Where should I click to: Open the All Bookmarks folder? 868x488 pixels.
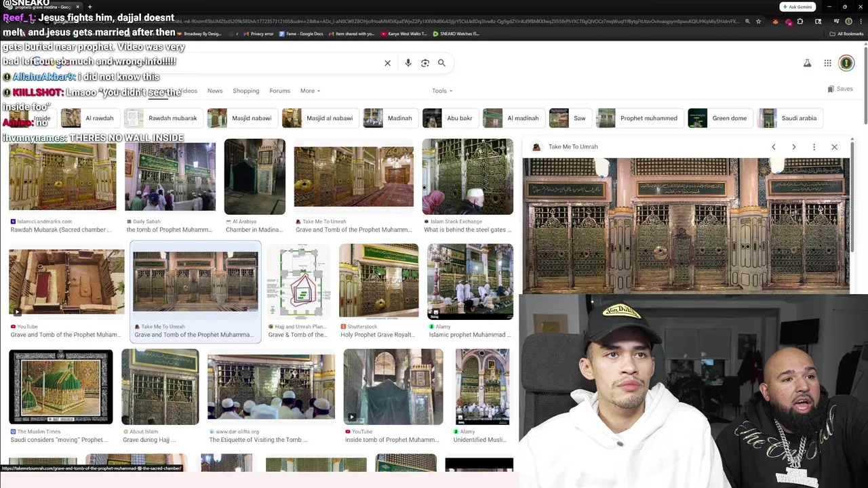(846, 34)
